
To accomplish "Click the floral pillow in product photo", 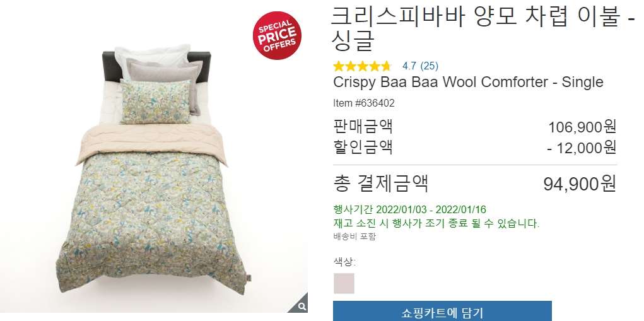I will (156, 102).
